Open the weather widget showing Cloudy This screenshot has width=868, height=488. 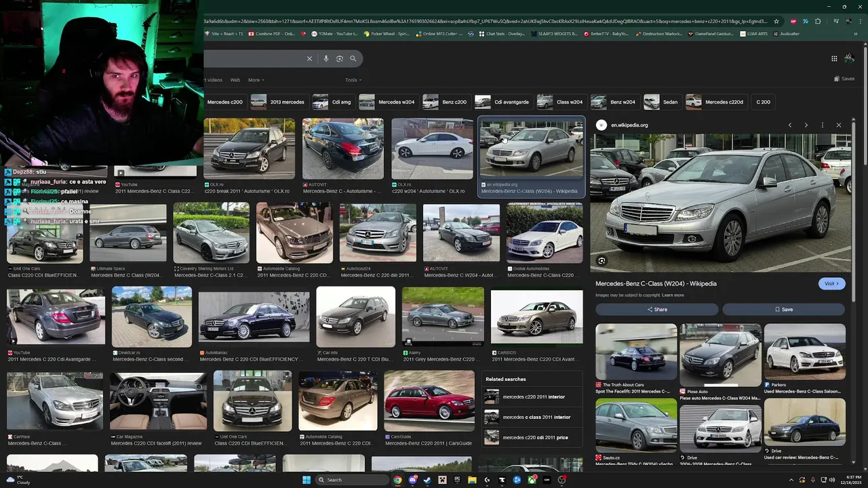(x=18, y=480)
